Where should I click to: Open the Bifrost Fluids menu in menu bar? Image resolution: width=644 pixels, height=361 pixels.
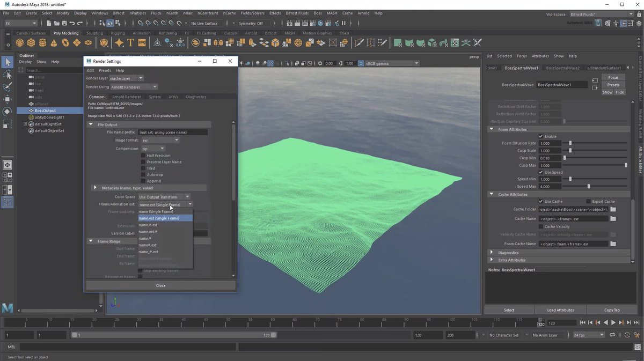pos(296,13)
